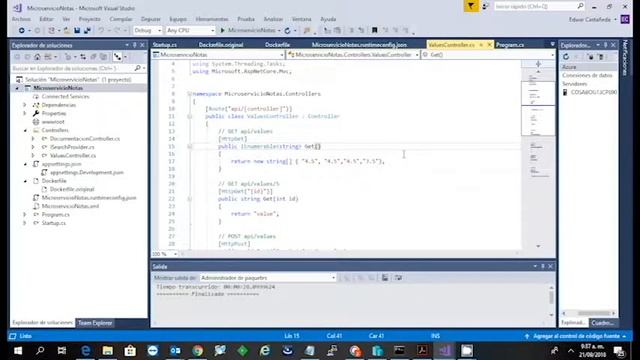Collapse the namespace code block outline toggle
This screenshot has width=640, height=360.
(189, 94)
